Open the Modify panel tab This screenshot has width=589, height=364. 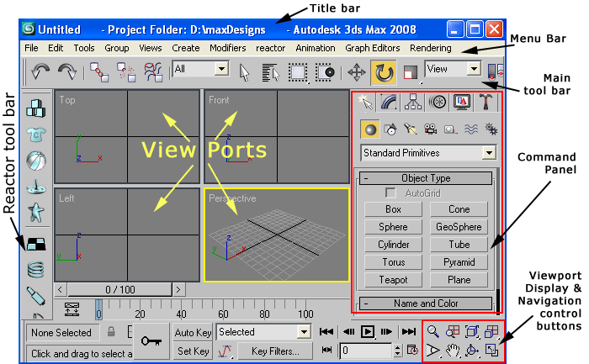click(x=389, y=102)
